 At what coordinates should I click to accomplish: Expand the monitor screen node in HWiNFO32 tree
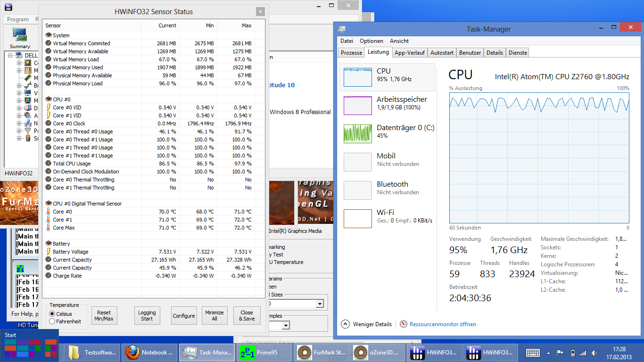tap(19, 100)
